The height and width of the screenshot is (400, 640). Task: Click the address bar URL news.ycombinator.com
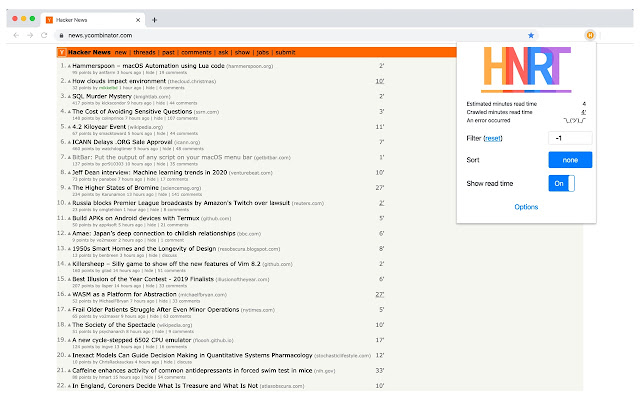100,36
